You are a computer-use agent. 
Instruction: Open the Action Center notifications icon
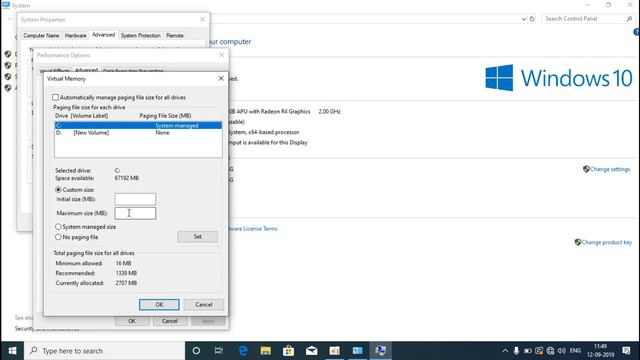[627, 351]
